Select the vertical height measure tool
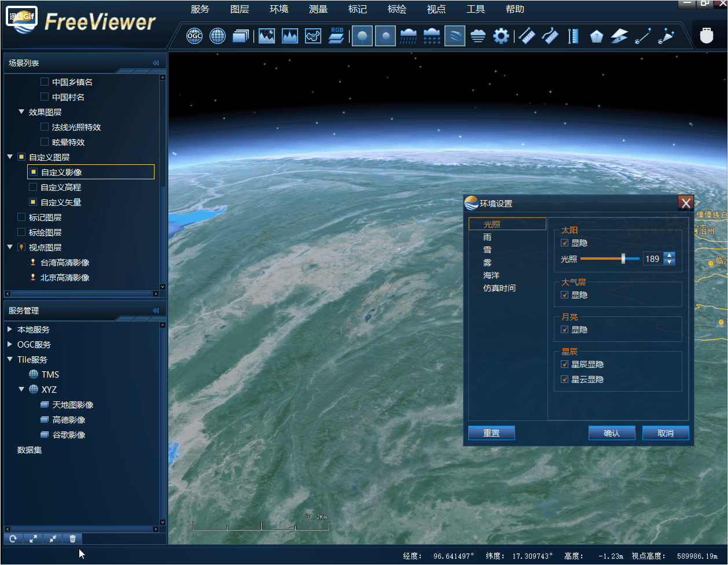Viewport: 728px width, 565px height. click(x=573, y=36)
